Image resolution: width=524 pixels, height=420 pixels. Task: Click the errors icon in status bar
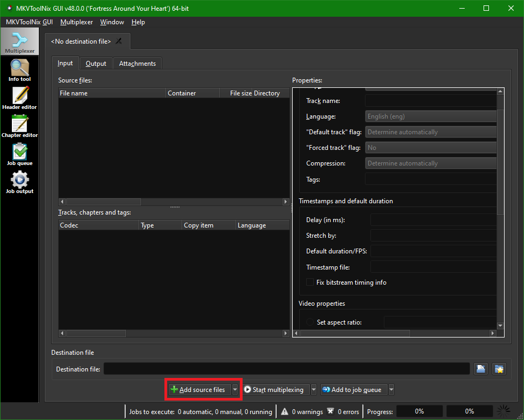[330, 411]
